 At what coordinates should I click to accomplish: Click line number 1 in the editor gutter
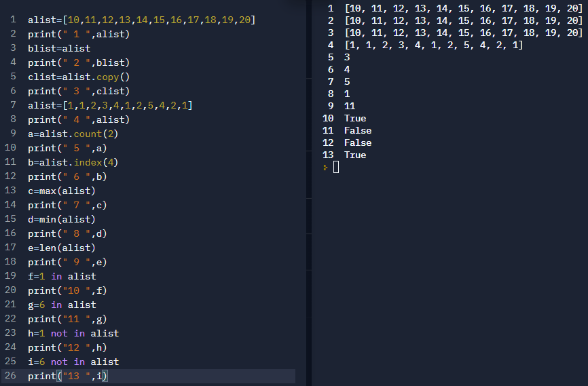[13, 20]
